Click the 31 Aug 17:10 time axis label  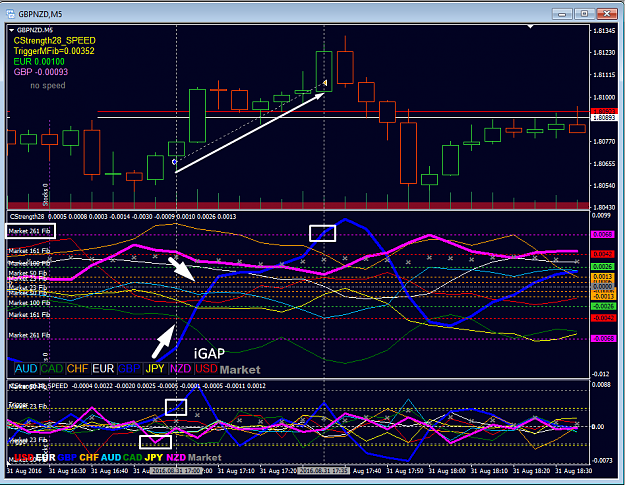point(236,471)
